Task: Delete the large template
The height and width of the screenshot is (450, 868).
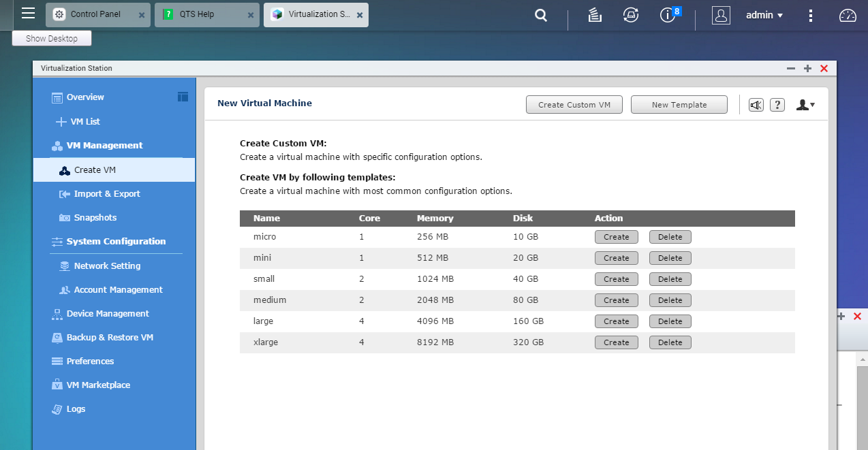Action: [x=670, y=321]
